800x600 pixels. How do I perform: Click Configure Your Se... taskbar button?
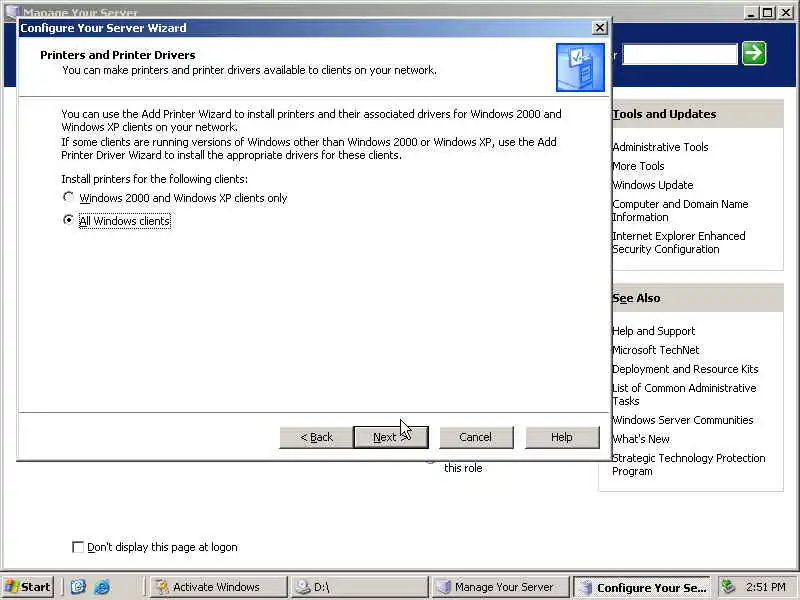(x=642, y=587)
